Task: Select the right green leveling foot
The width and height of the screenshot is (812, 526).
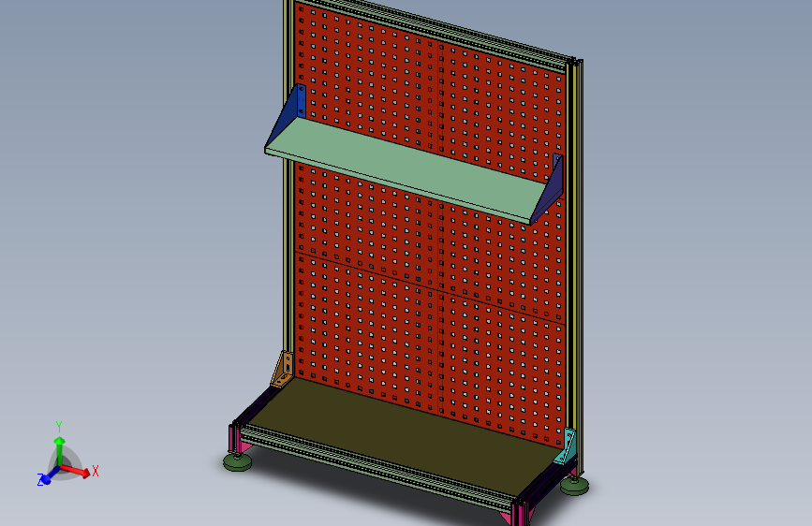Action: point(574,485)
